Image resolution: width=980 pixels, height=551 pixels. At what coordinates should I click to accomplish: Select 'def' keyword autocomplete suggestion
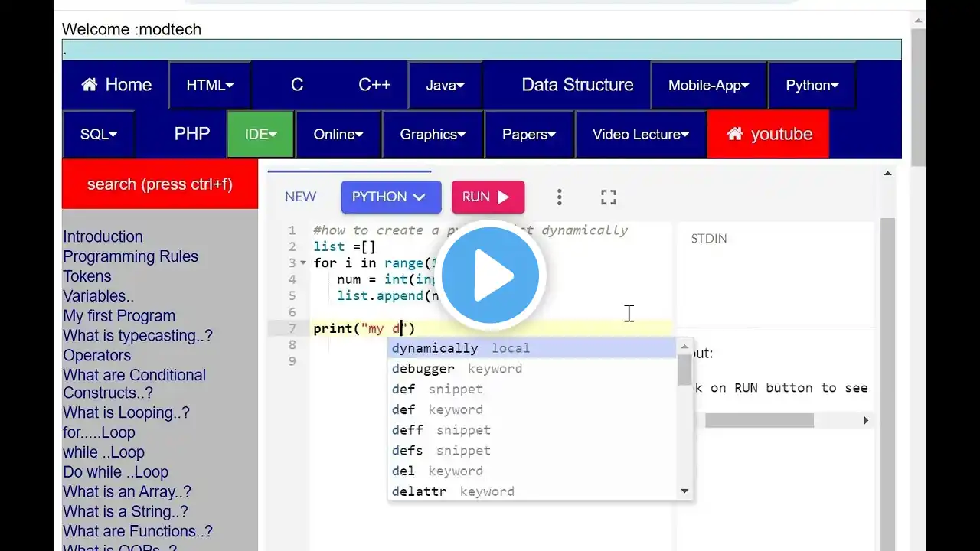[x=532, y=410]
